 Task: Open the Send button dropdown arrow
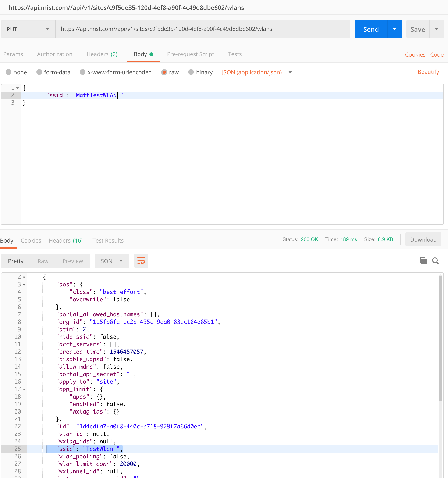pyautogui.click(x=394, y=29)
